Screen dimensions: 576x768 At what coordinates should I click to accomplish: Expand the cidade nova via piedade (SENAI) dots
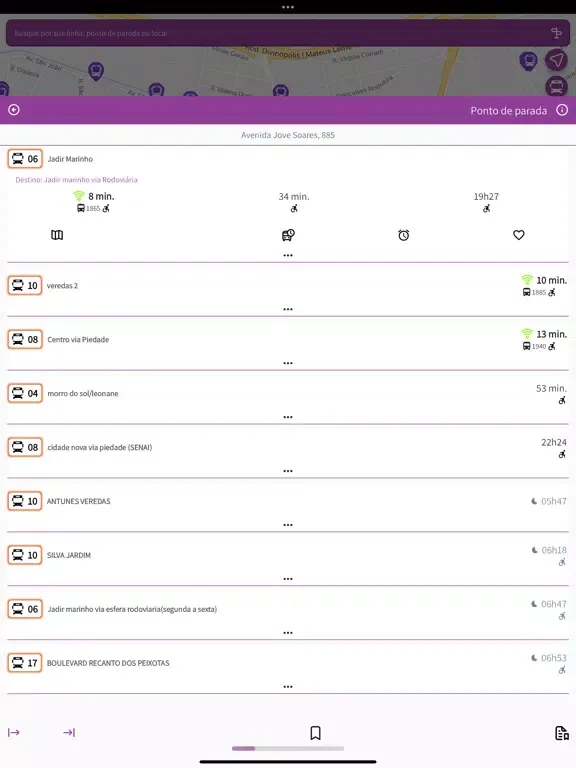click(x=288, y=471)
